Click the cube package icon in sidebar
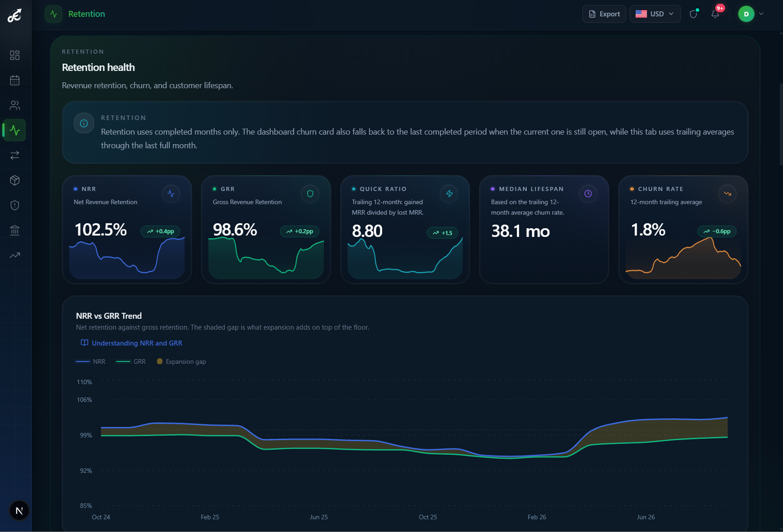The image size is (783, 532). (15, 181)
